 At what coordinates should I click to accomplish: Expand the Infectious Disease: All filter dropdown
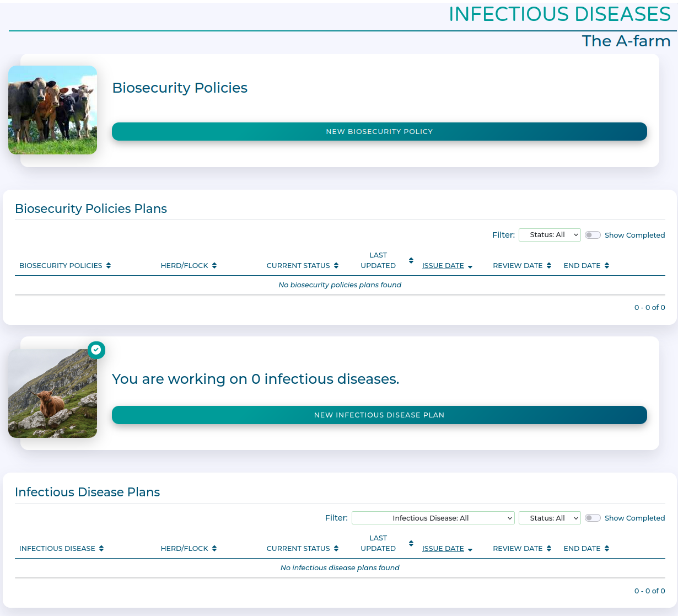click(433, 518)
